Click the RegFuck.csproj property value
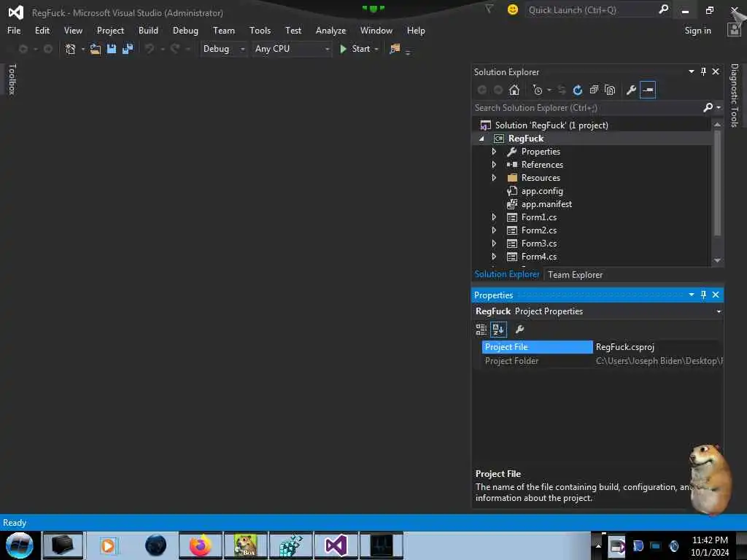Screen dimensions: 747x560 [x=624, y=347]
